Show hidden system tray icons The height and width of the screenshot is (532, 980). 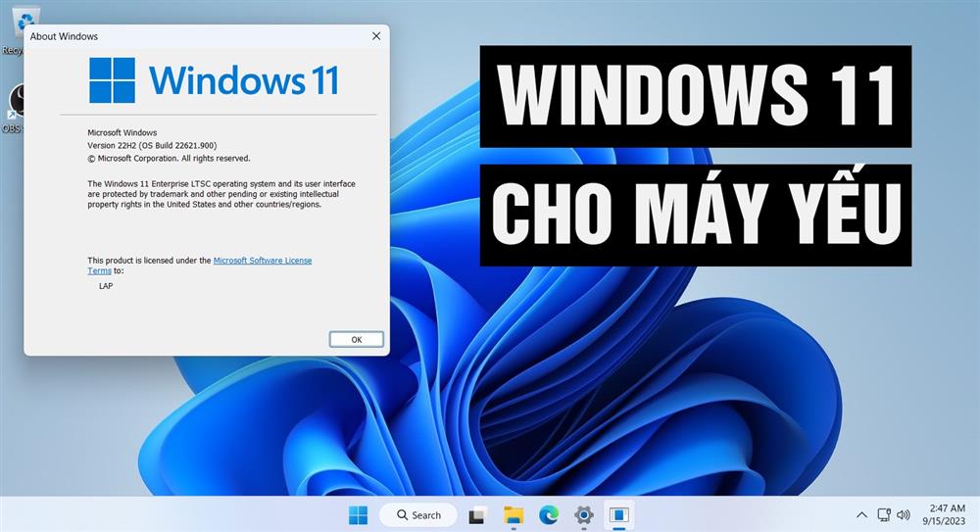(x=861, y=515)
